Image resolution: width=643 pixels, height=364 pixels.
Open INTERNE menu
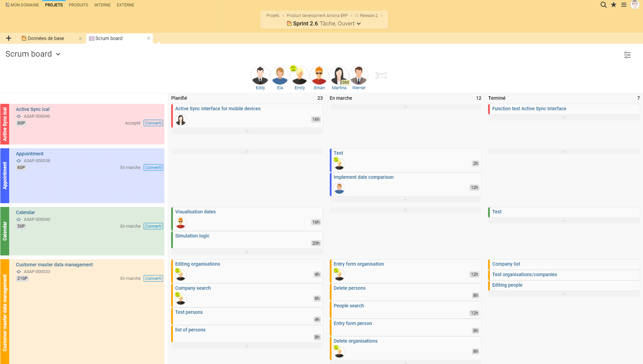(102, 5)
